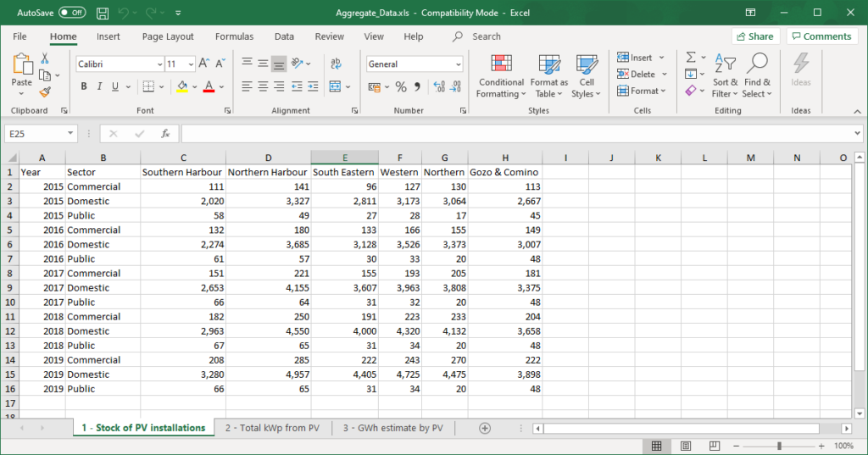Image resolution: width=868 pixels, height=455 pixels.
Task: Click the Save icon in title bar
Action: (103, 13)
